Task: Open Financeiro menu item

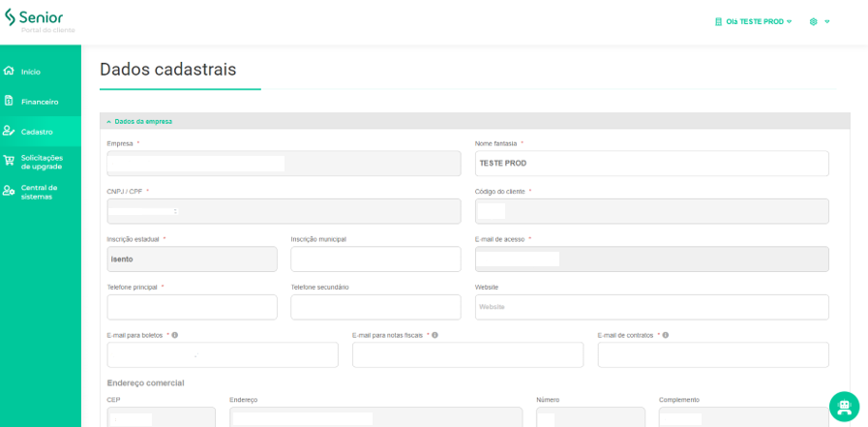Action: 41,102
